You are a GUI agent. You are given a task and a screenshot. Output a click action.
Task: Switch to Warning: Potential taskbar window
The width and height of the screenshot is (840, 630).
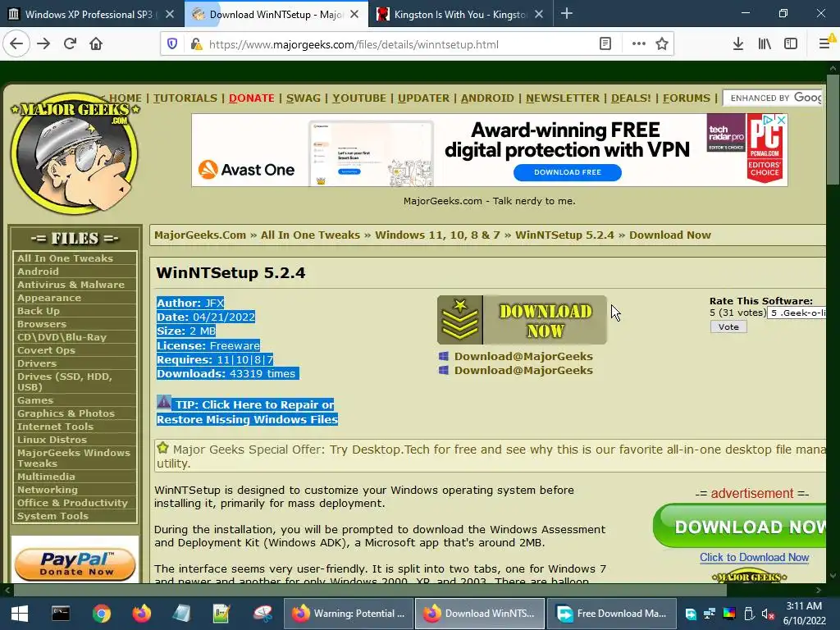pyautogui.click(x=348, y=614)
